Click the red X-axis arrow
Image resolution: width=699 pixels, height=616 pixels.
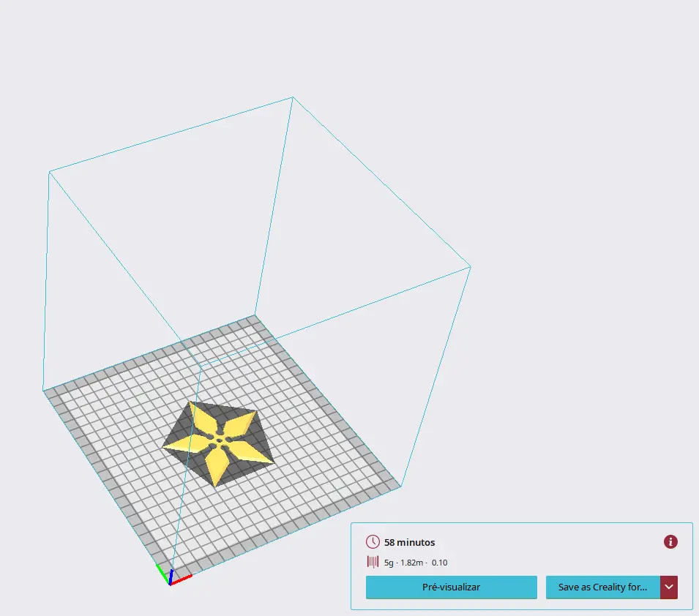[183, 579]
